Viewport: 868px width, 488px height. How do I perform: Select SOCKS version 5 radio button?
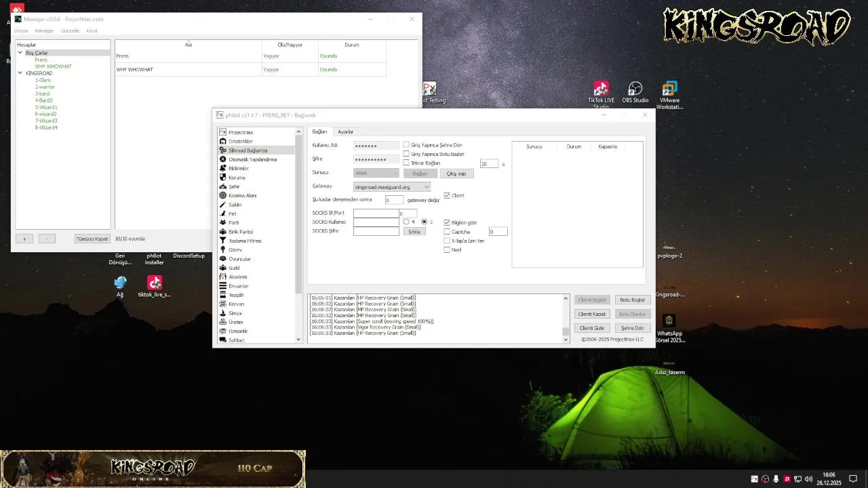425,222
